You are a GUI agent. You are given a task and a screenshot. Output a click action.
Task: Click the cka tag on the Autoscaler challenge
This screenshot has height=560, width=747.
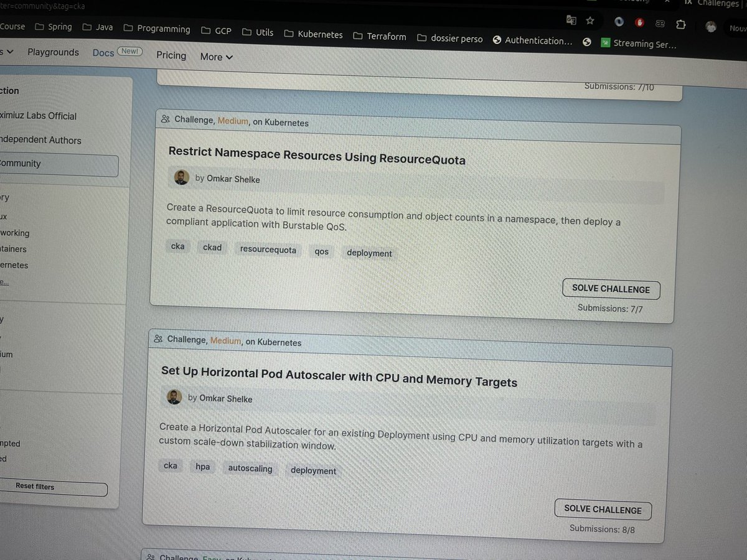click(x=170, y=466)
